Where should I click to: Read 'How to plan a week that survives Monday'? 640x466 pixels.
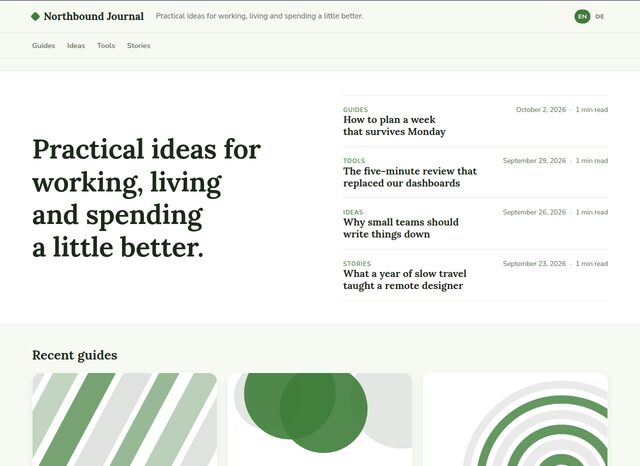[x=394, y=126]
